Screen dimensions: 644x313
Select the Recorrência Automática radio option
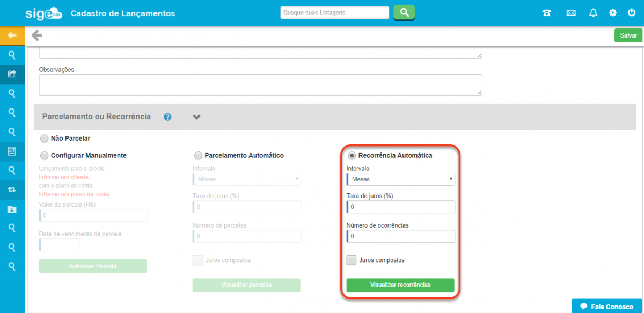352,155
